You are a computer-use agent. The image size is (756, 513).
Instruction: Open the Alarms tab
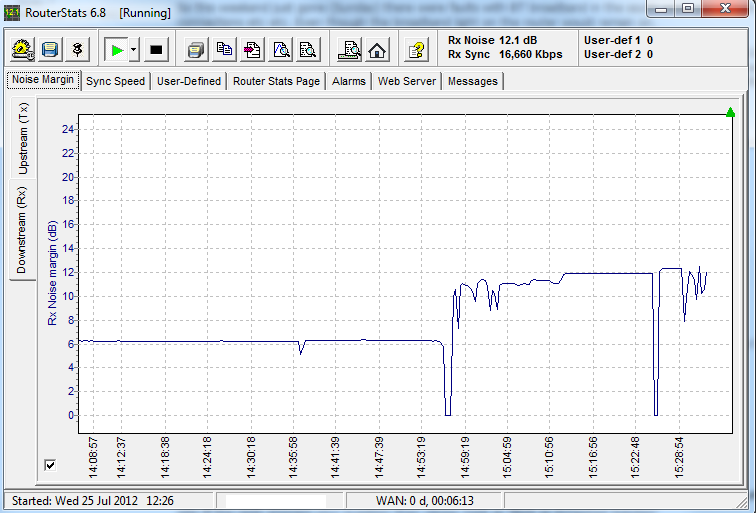click(349, 81)
